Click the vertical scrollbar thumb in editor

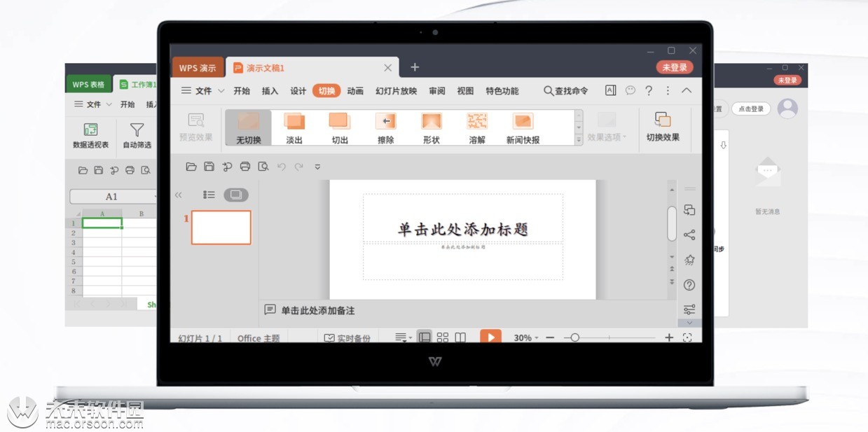point(672,223)
